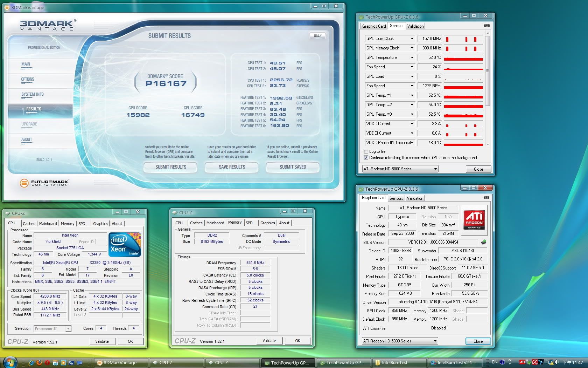Open the volume speaker tray icon
Viewport: 588px width, 368px height.
(556, 362)
